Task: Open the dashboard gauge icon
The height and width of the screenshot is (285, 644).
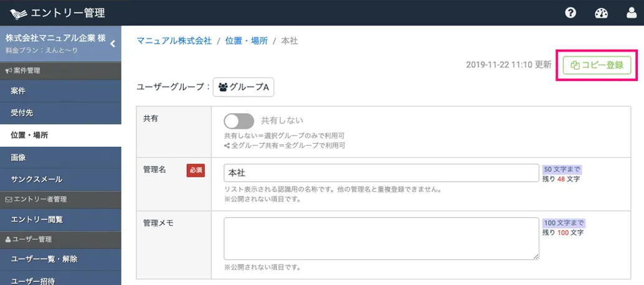Action: pyautogui.click(x=601, y=13)
